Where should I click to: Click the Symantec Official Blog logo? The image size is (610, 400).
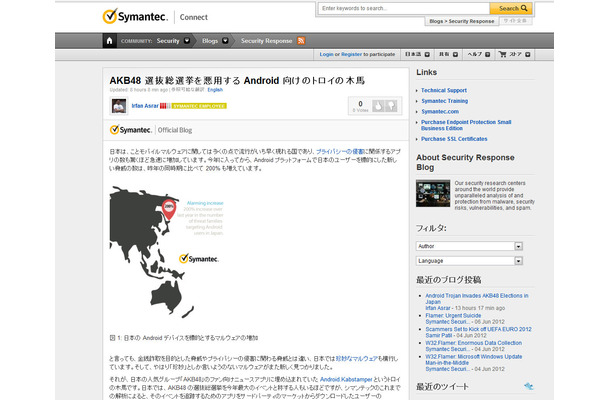tap(151, 130)
